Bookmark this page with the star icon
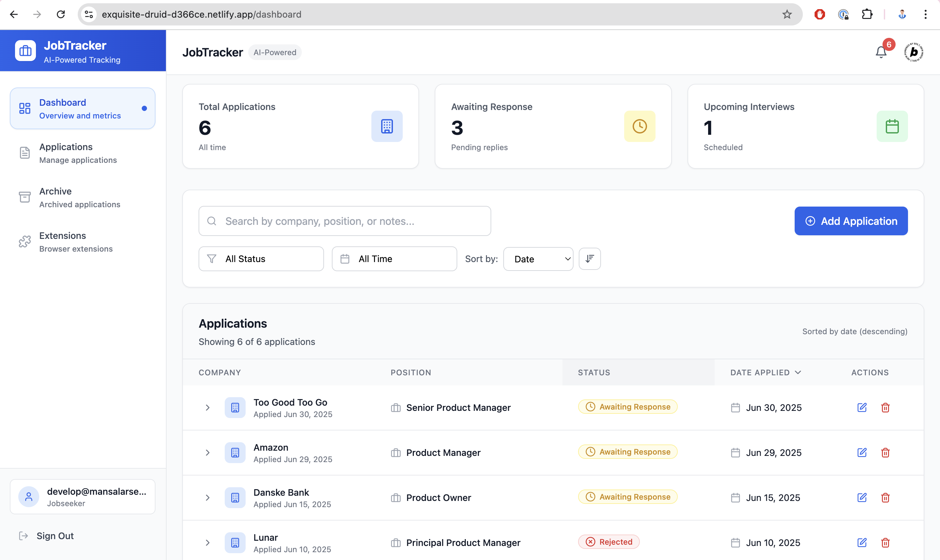Viewport: 940px width, 560px height. tap(787, 14)
